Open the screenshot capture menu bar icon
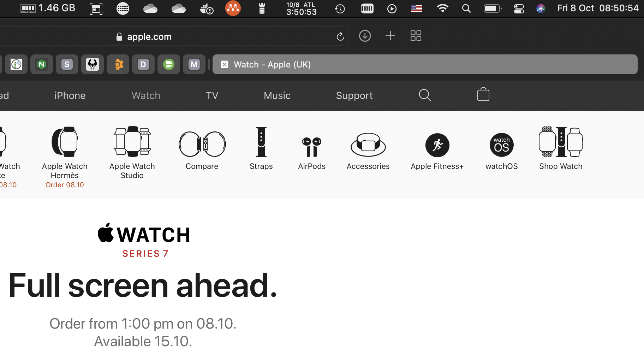The width and height of the screenshot is (644, 359). [96, 8]
